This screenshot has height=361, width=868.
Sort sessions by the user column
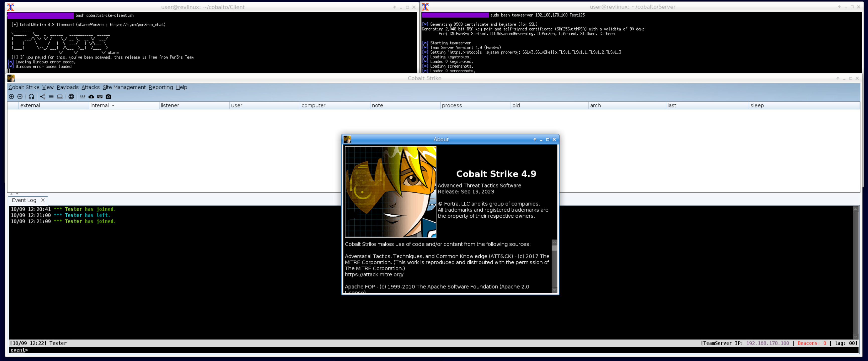(265, 105)
